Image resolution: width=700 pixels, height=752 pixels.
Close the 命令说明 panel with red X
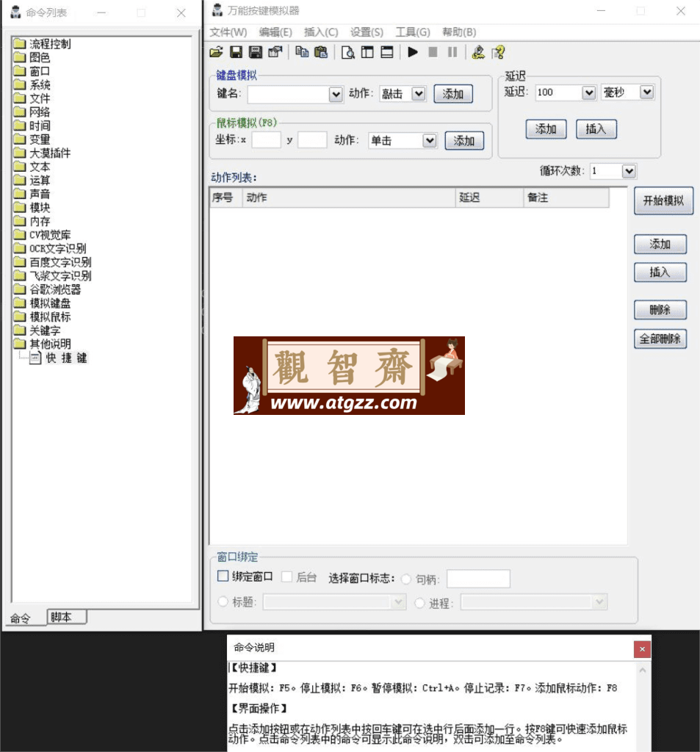click(x=642, y=649)
